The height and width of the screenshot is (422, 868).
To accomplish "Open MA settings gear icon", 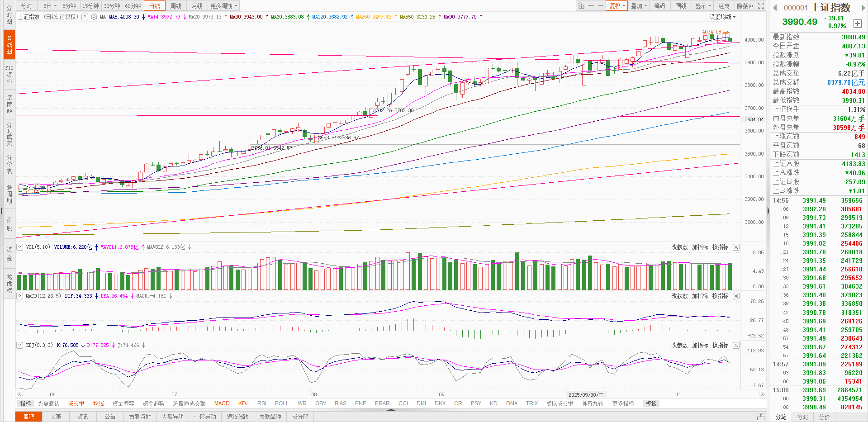I will 94,17.
